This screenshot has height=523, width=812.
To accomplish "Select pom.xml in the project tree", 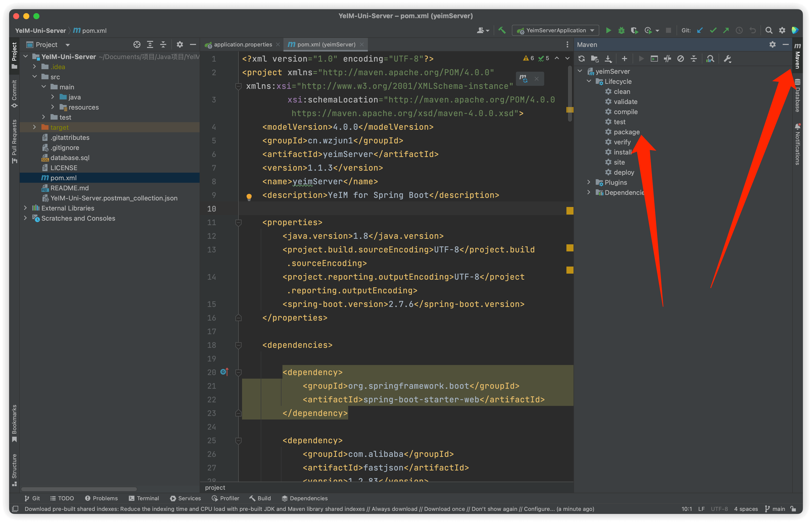I will point(63,178).
